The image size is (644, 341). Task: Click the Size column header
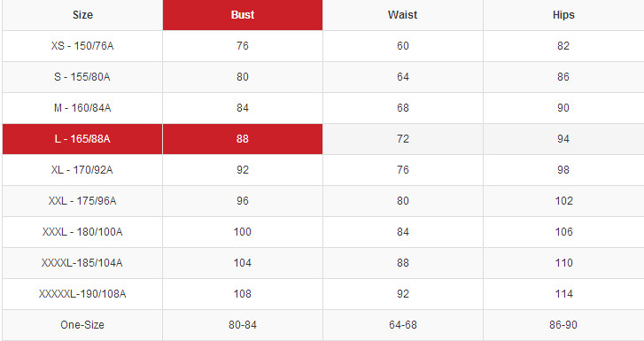[x=82, y=15]
